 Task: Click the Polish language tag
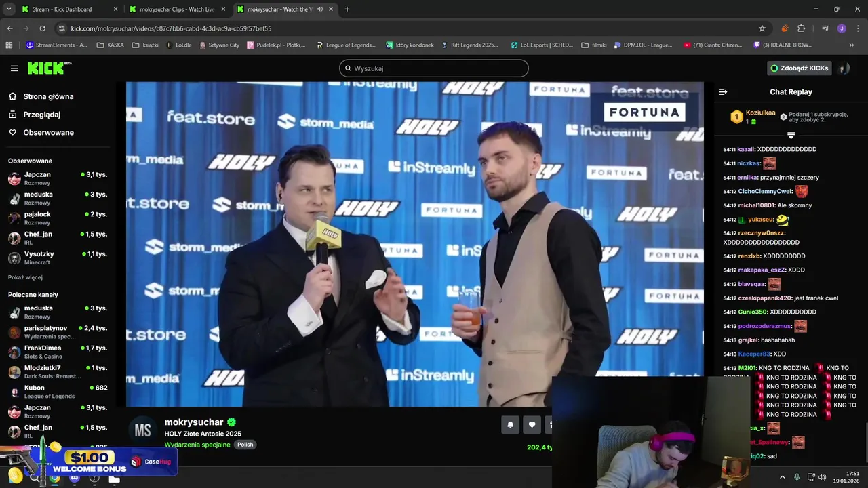tap(245, 445)
